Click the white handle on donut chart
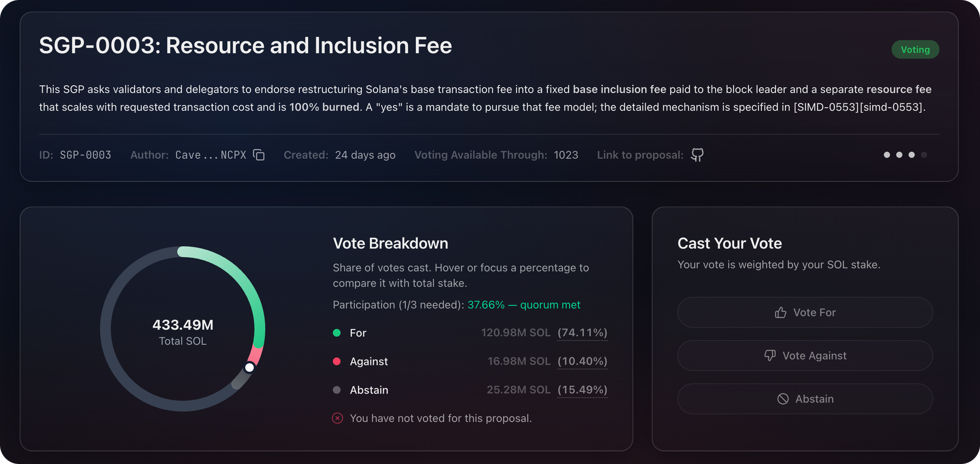This screenshot has width=980, height=464. pos(249,367)
